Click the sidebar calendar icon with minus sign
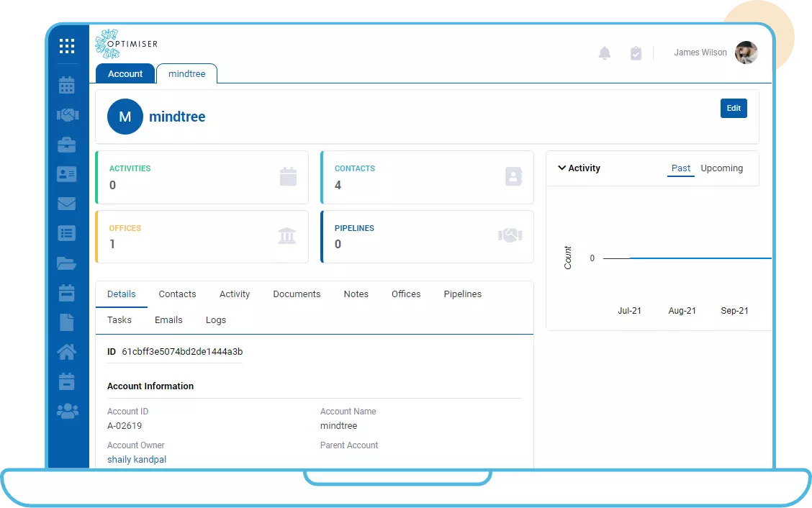The image size is (812, 508). coord(67,381)
